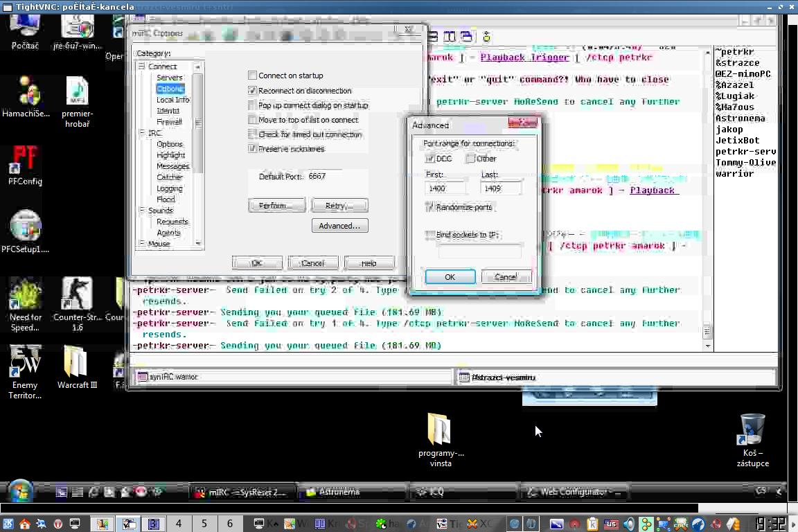
Task: Select the Need for Speed desktop shortcut
Action: tap(25, 304)
